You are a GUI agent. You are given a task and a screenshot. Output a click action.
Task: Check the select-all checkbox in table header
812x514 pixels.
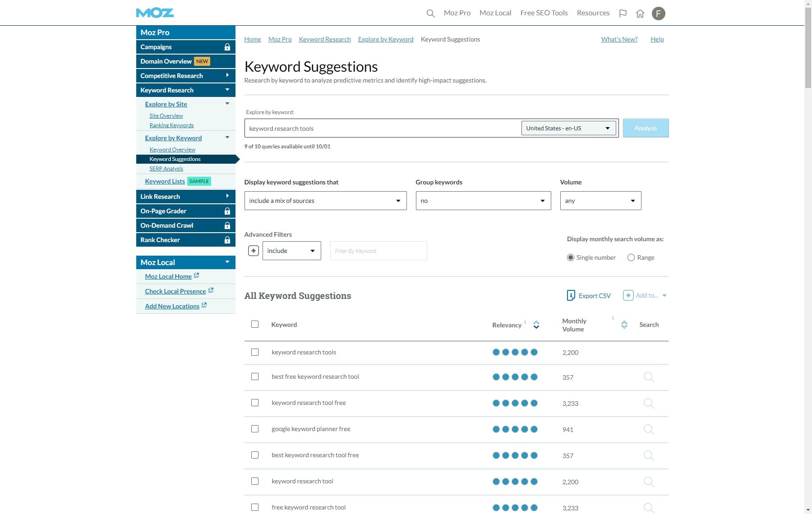[255, 324]
